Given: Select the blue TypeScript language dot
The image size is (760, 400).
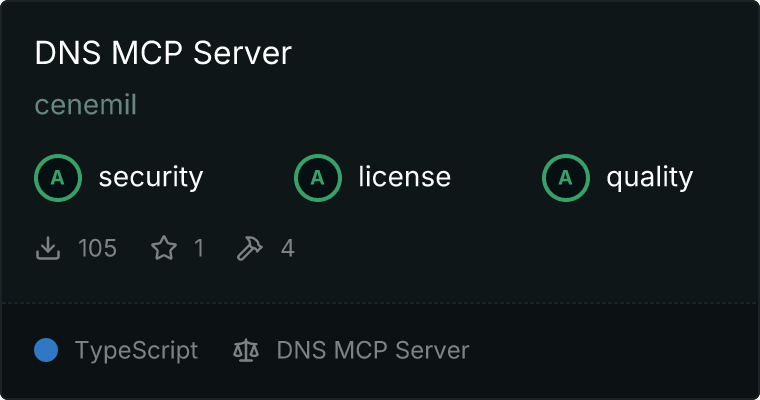Looking at the screenshot, I should click(46, 351).
